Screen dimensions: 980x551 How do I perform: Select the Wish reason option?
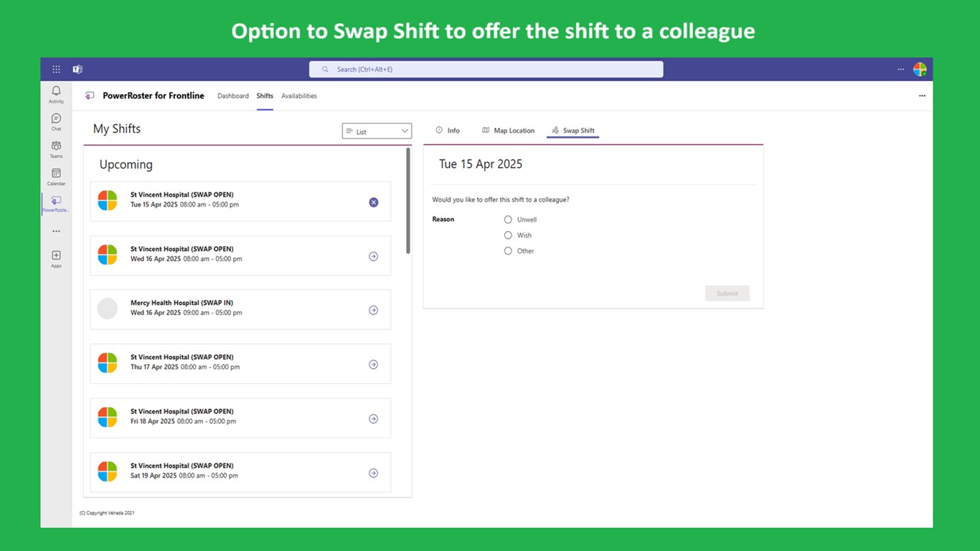[x=508, y=235]
